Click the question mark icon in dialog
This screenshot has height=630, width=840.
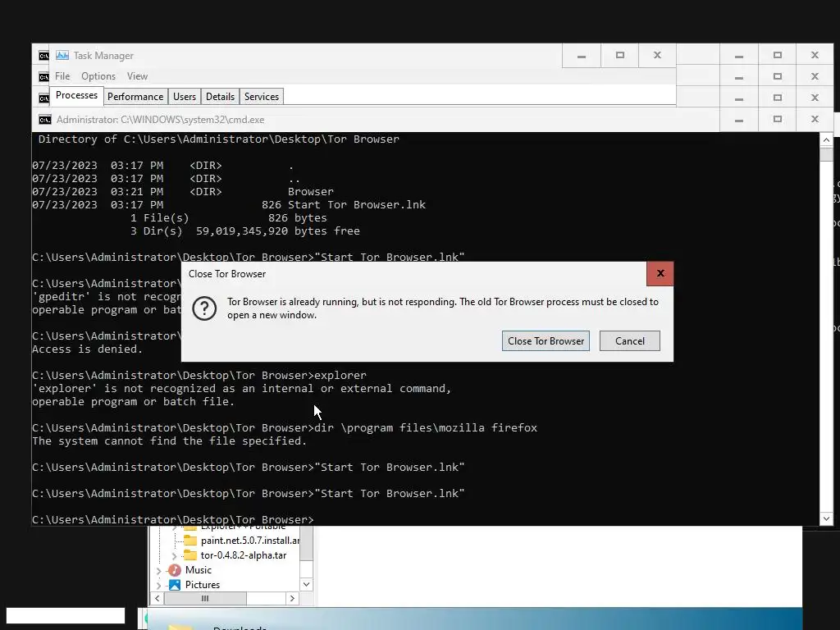click(204, 308)
